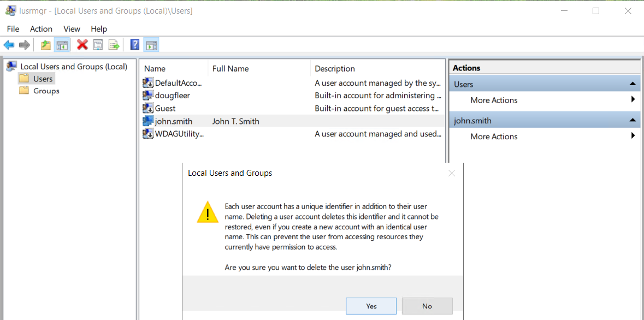Click the red X Delete toolbar icon

coord(82,45)
